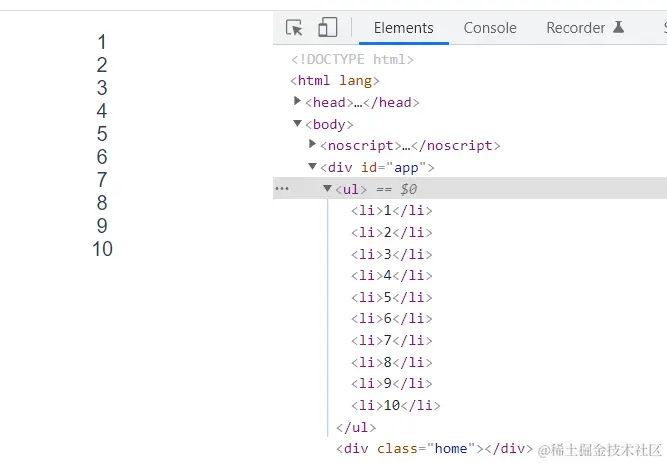Click the Recorder flask preview icon
This screenshot has height=463, width=667.
tap(618, 28)
